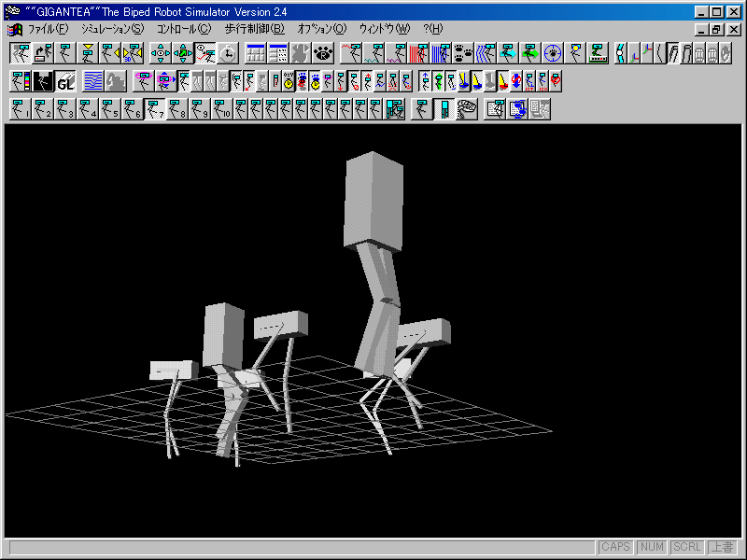747x560 pixels.
Task: Open the blue-header list table icon
Action: click(277, 53)
